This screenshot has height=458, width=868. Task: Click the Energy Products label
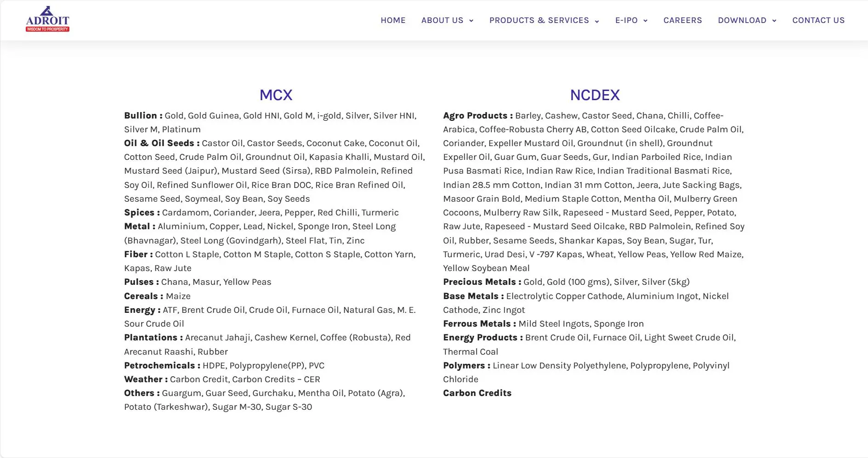coord(483,338)
